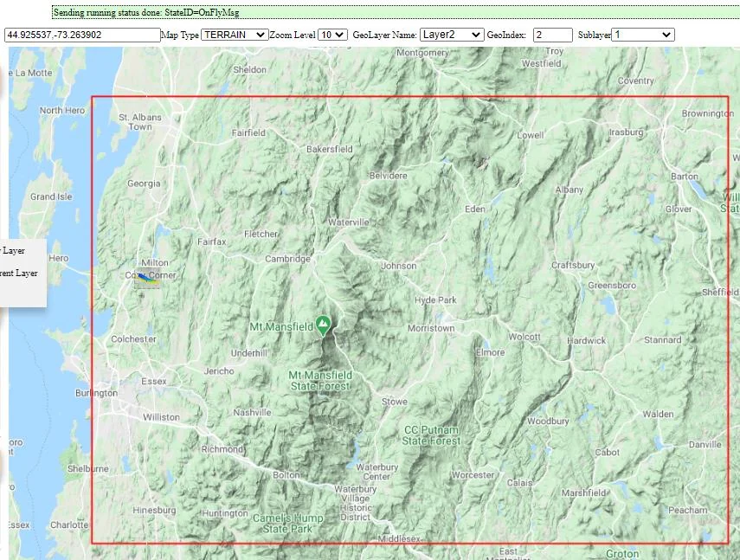Click the Montgomery map label

pos(421,53)
